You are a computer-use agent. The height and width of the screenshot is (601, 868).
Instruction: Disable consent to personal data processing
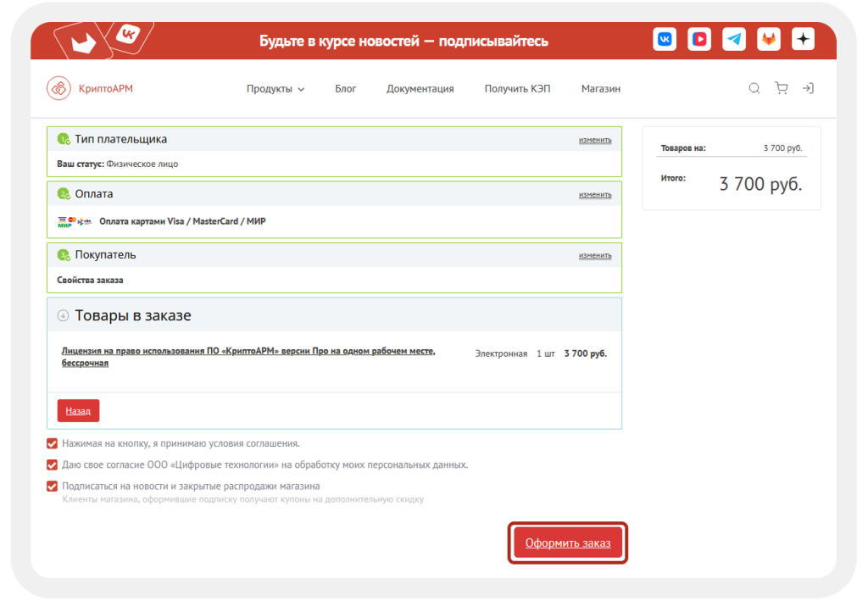[x=52, y=464]
